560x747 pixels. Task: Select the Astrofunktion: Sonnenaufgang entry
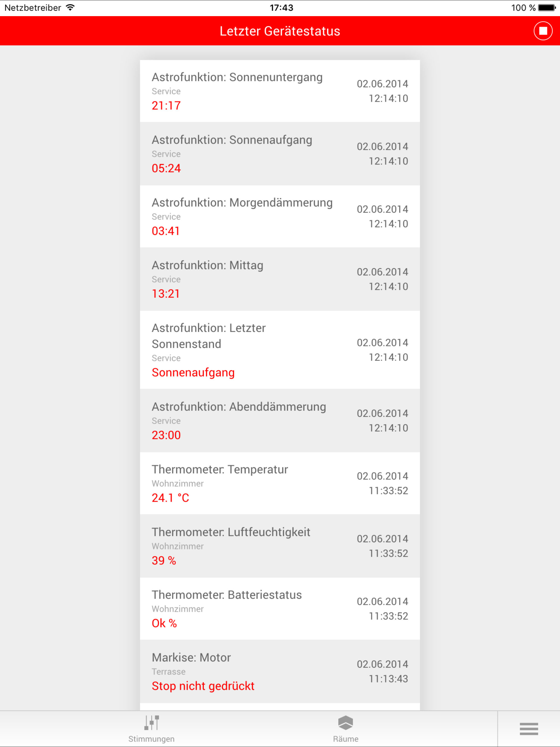click(x=280, y=154)
